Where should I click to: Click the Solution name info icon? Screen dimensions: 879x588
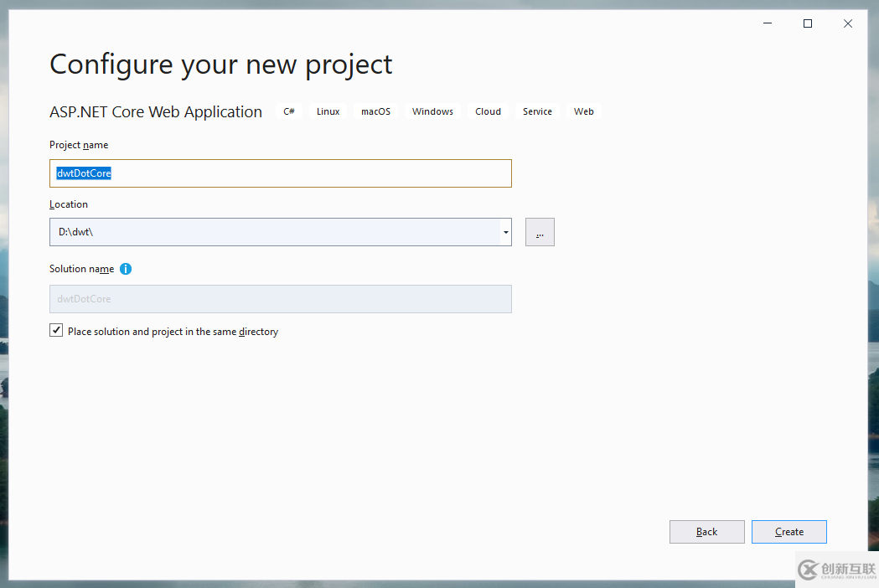[126, 269]
